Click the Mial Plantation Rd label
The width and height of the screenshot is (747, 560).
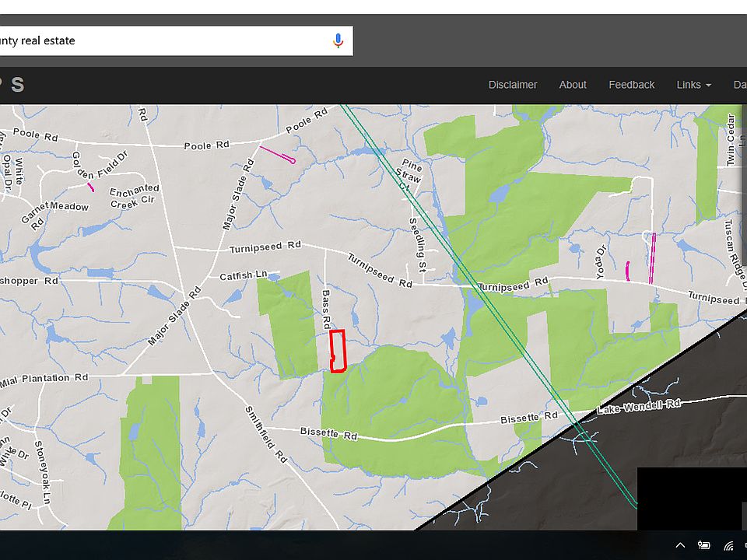44,378
